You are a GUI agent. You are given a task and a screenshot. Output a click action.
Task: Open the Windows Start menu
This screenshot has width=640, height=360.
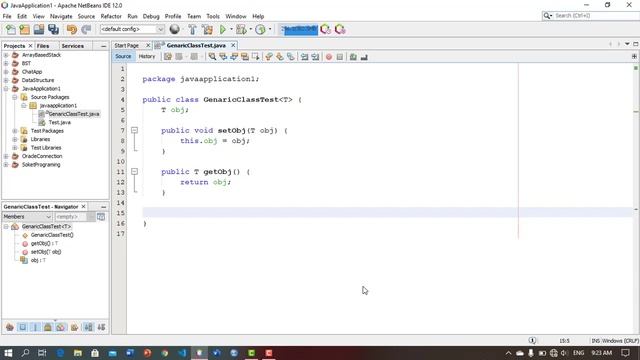[8, 353]
